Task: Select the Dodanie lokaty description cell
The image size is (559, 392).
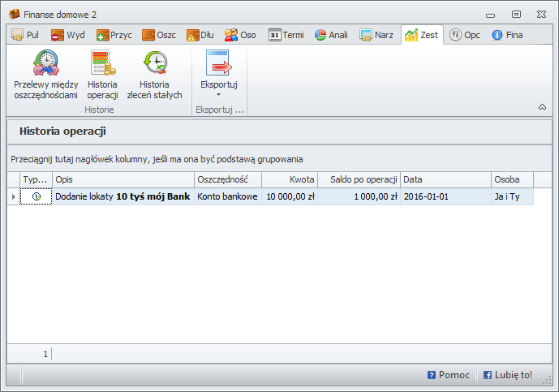Action: coord(123,196)
